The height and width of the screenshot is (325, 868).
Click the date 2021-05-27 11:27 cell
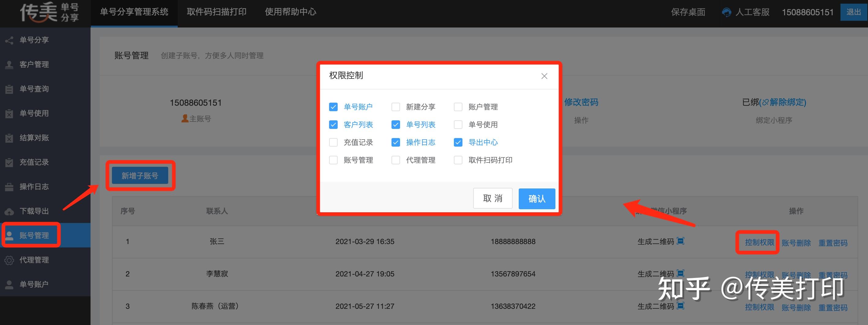click(365, 306)
